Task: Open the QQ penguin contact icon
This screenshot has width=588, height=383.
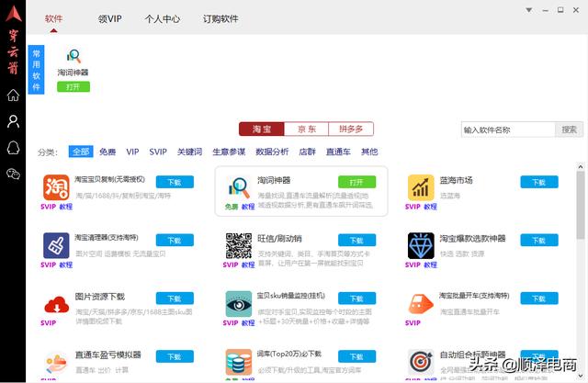Action: 13,148
